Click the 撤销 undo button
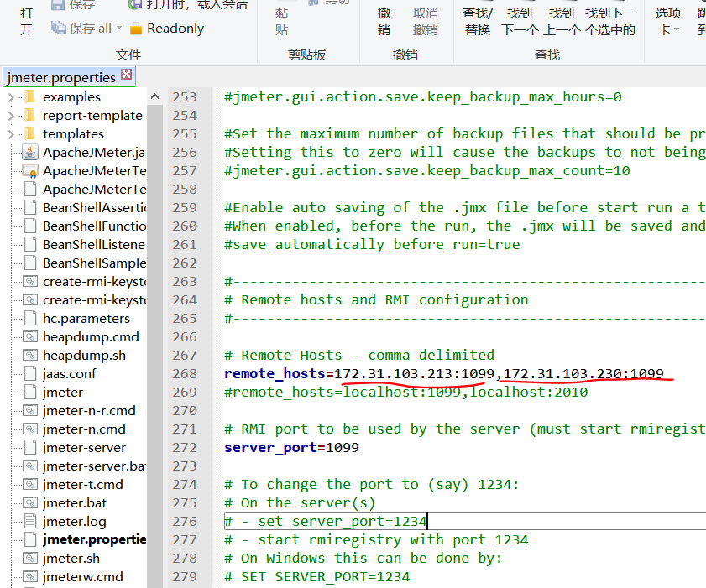This screenshot has width=706, height=588. pos(384,21)
